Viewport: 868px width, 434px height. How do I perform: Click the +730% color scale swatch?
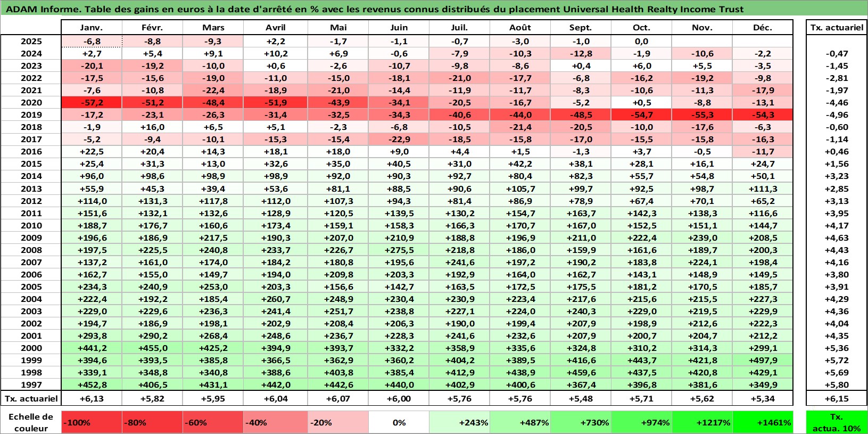tap(581, 422)
